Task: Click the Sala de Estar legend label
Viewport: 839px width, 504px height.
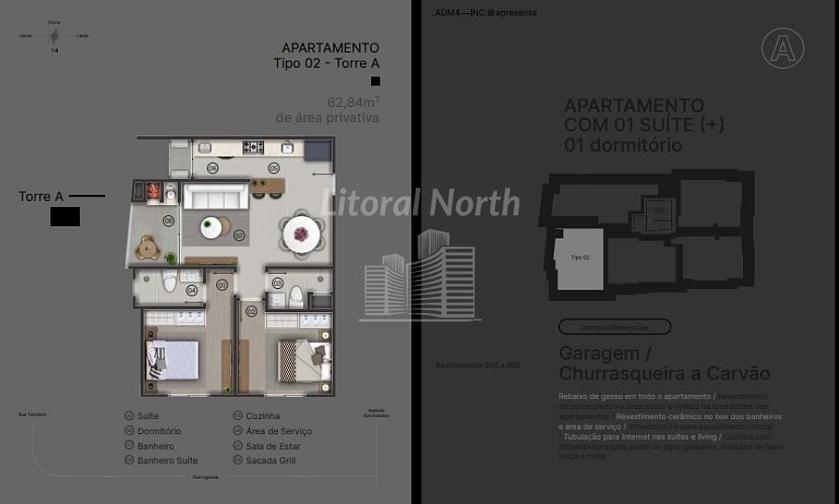Action: 272,446
